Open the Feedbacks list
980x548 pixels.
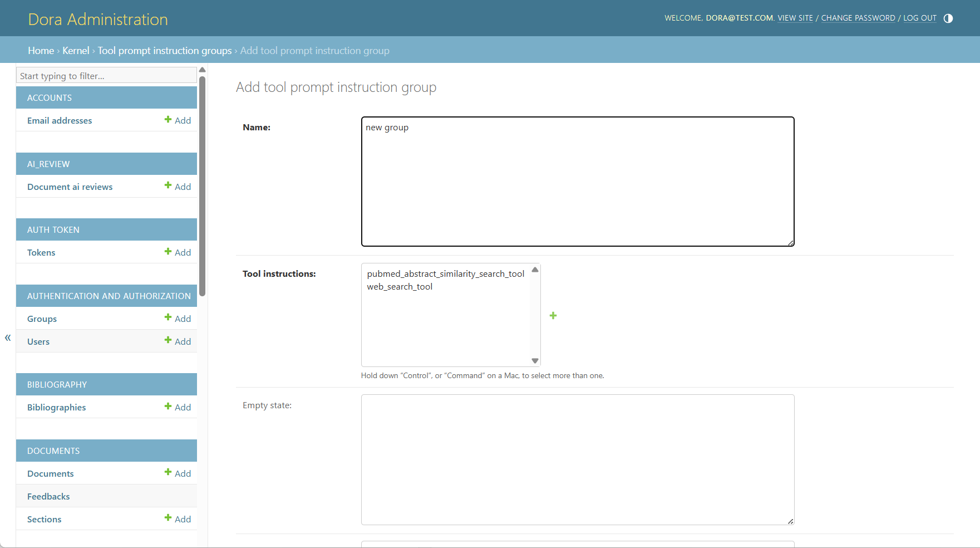[x=48, y=496]
